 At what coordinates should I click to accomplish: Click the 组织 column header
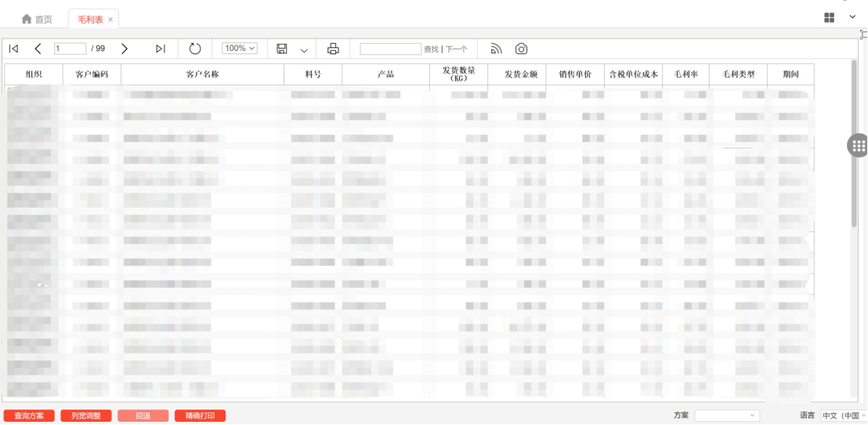[34, 74]
